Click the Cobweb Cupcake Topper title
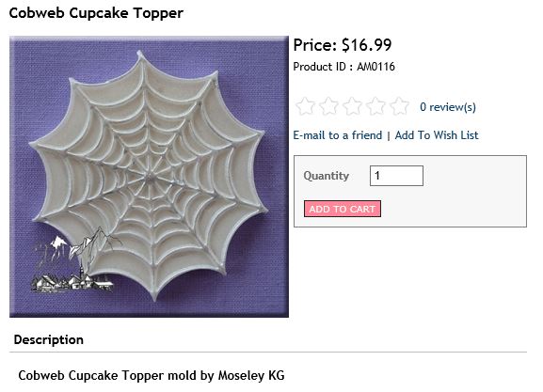543x392 pixels. (96, 13)
